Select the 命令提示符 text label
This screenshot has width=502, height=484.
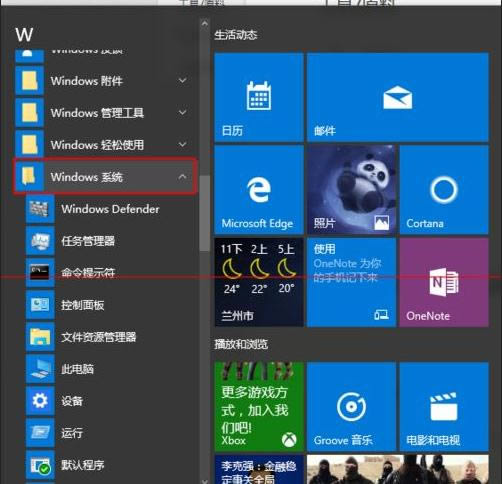point(88,273)
